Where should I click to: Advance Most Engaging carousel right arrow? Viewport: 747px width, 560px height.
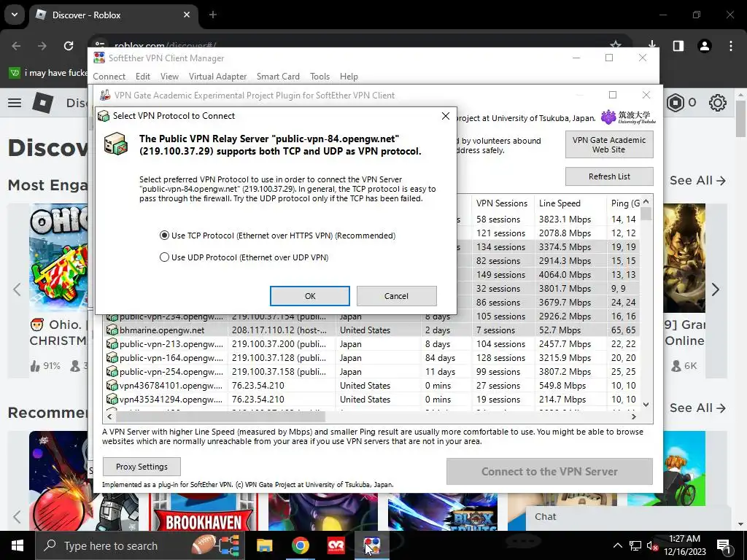716,289
